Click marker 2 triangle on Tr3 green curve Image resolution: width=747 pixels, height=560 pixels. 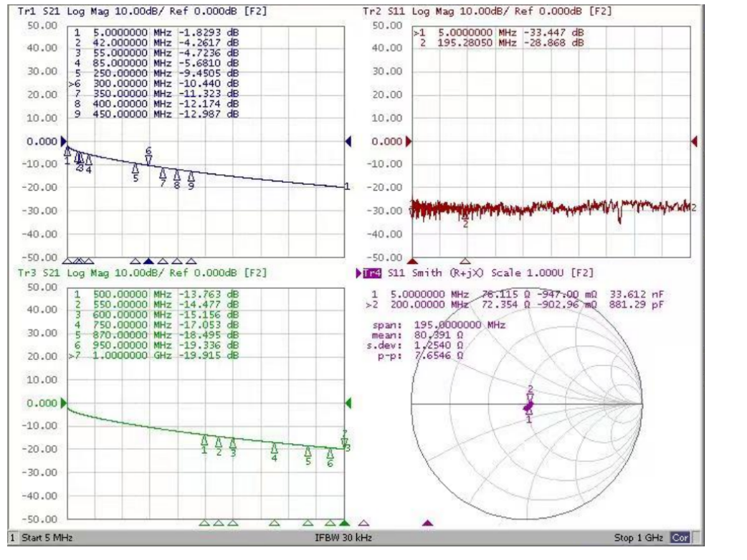coord(219,442)
